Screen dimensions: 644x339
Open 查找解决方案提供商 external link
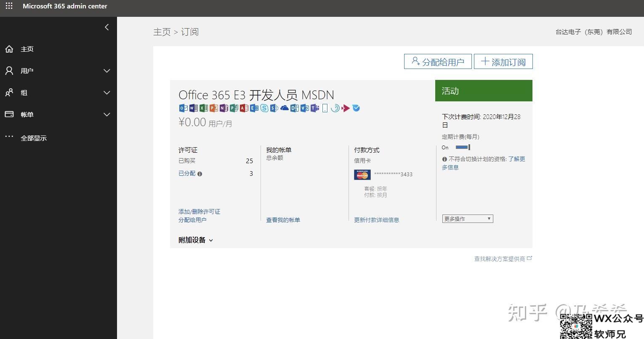point(503,259)
